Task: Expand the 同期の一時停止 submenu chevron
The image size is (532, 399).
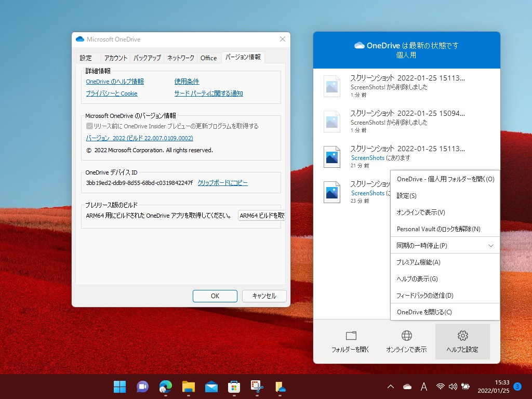Action: click(490, 245)
